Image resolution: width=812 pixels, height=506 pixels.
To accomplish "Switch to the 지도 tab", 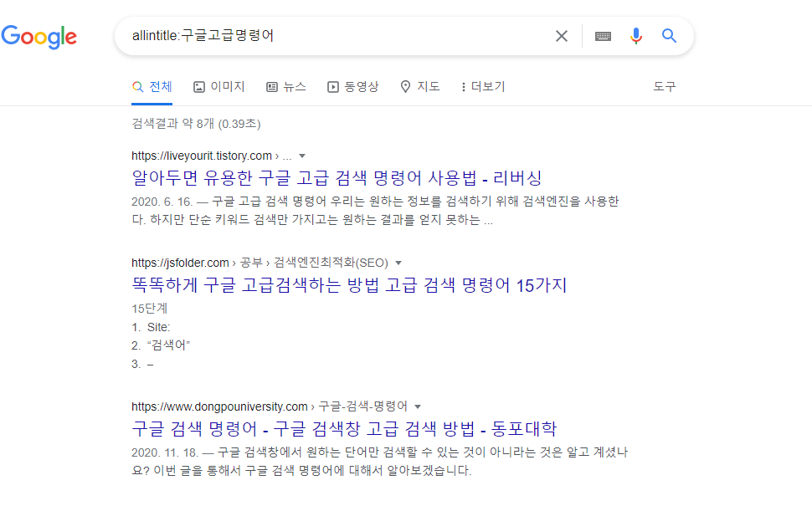I will 420,86.
